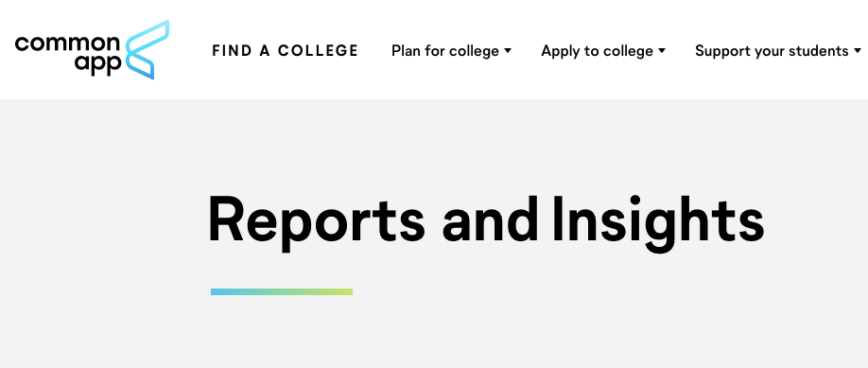Click the 'Plan for college' nav label
868x368 pixels.
click(445, 51)
